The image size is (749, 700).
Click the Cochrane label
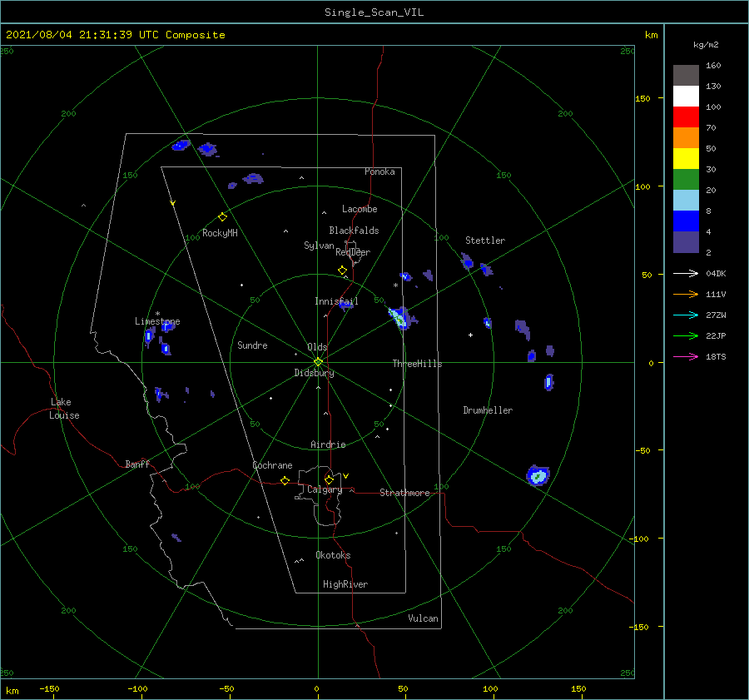[x=272, y=465]
